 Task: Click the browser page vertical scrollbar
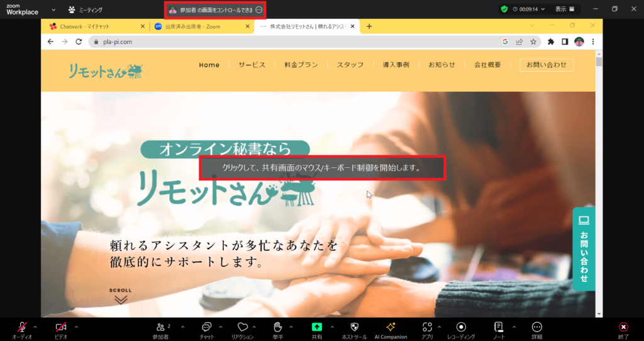pyautogui.click(x=599, y=189)
